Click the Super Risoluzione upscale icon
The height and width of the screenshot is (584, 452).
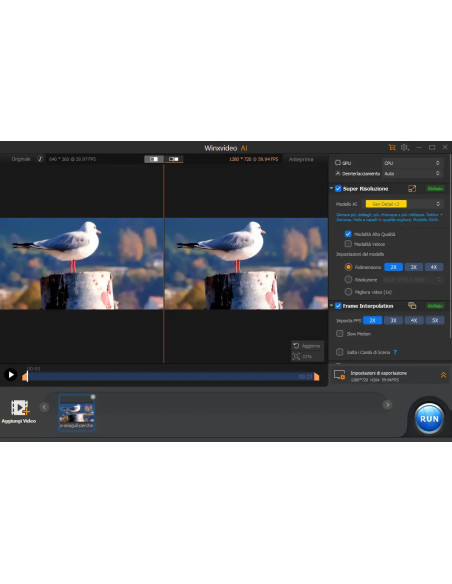coord(412,189)
